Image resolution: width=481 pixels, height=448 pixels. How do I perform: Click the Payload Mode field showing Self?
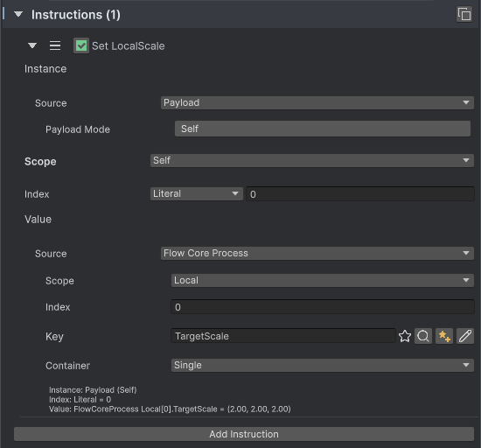[323, 129]
